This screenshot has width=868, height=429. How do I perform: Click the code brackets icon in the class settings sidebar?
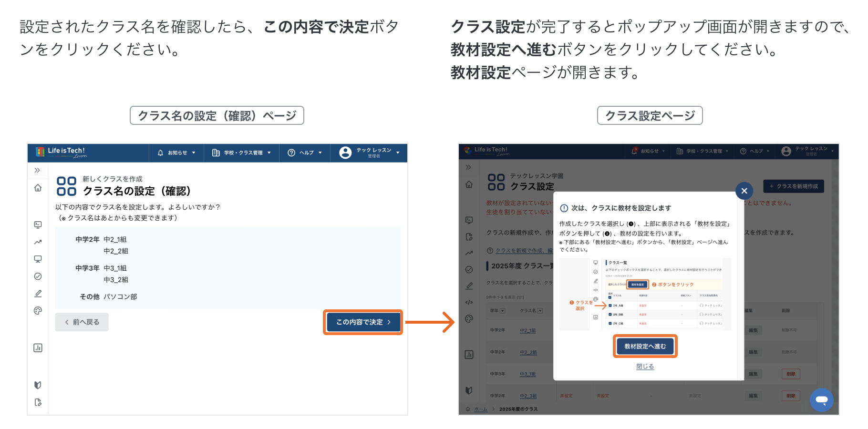[469, 302]
